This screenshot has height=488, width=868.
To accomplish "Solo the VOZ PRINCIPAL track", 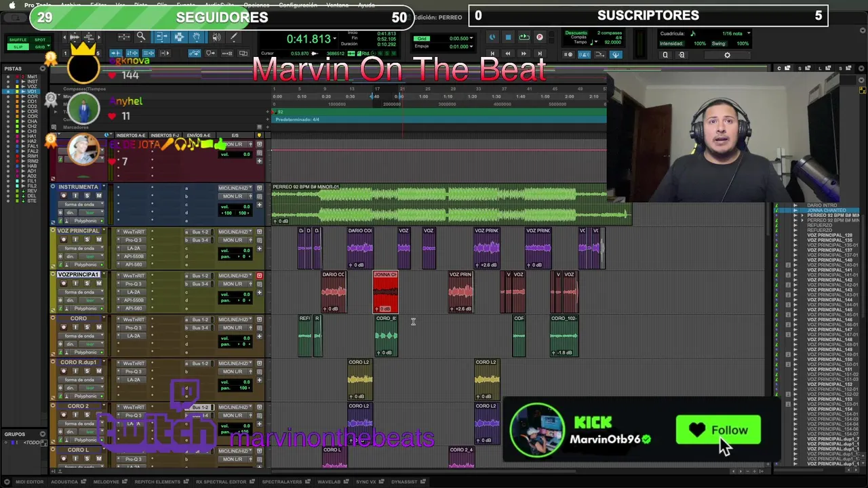I will pyautogui.click(x=87, y=239).
